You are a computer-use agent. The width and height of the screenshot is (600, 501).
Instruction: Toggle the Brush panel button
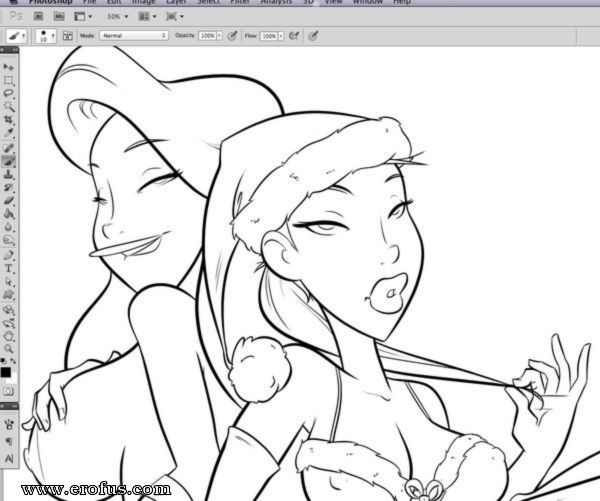[68, 36]
